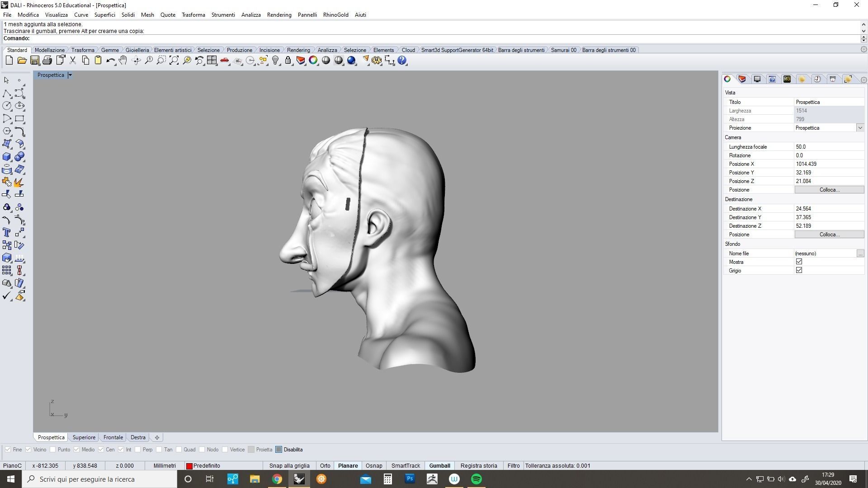The width and height of the screenshot is (868, 488).
Task: Cut selection with the scissors icon
Action: [72, 61]
